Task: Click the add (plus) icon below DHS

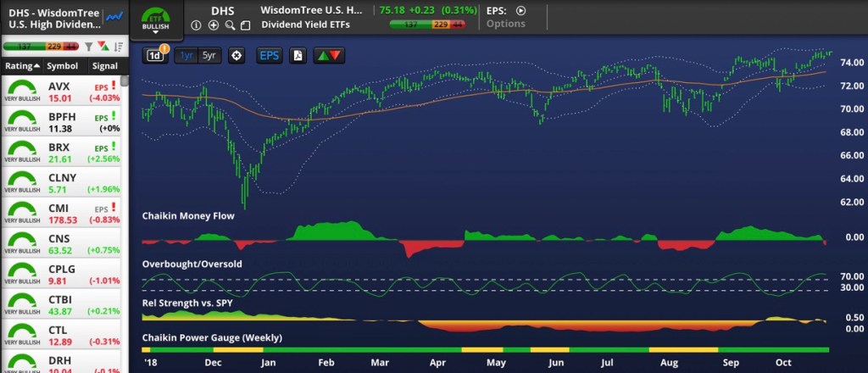Action: click(x=213, y=25)
